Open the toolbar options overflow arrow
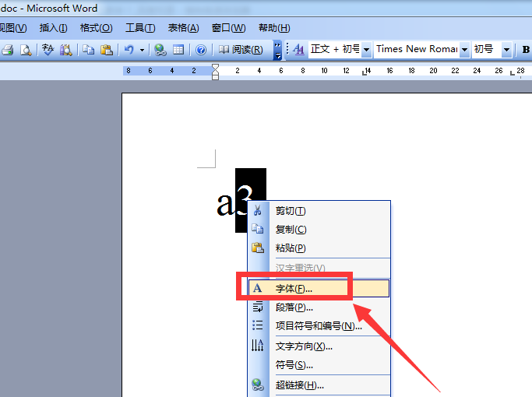The image size is (532, 397). (277, 50)
